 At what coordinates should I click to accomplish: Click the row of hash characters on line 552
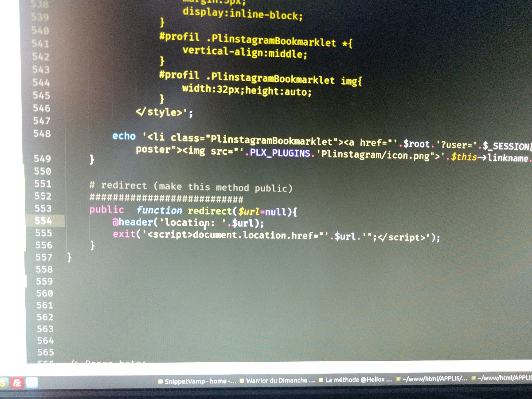(166, 199)
